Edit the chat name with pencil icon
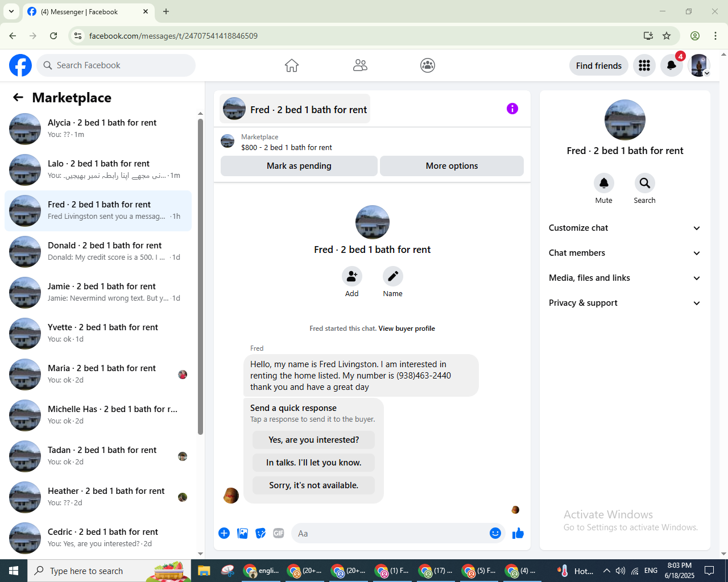 (393, 276)
